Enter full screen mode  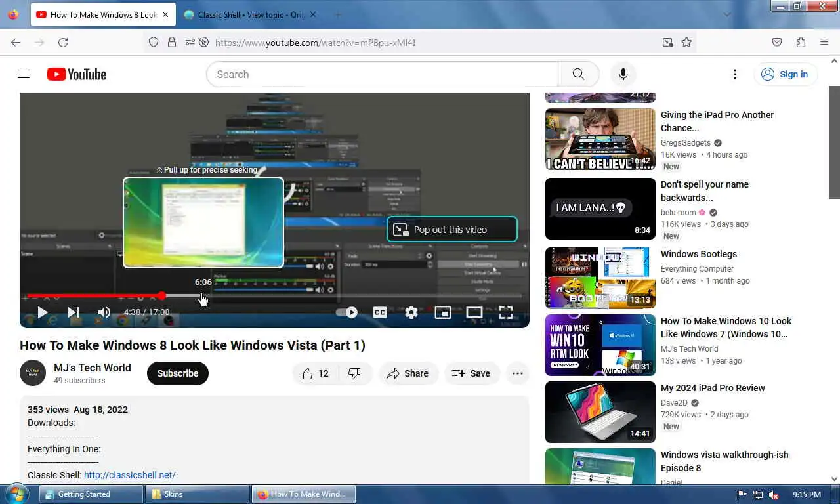click(x=506, y=312)
